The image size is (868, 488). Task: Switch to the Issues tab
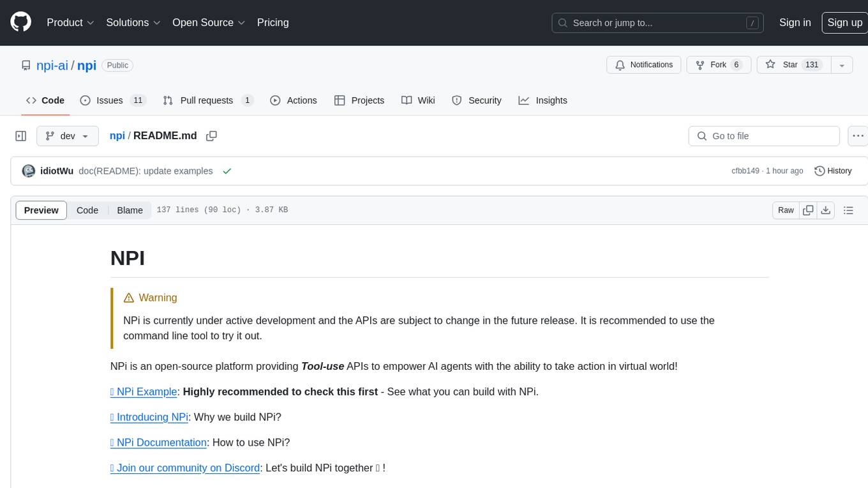tap(113, 100)
